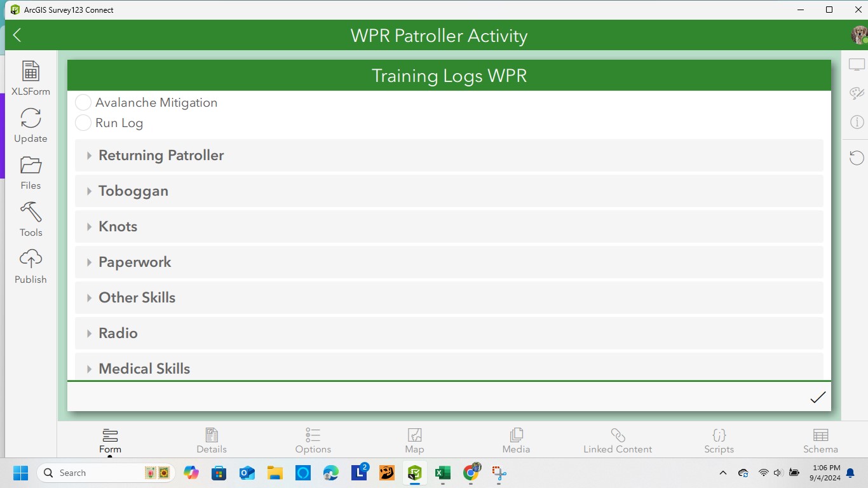The image size is (868, 488).
Task: Expand the Toboggan section
Action: coord(133,191)
